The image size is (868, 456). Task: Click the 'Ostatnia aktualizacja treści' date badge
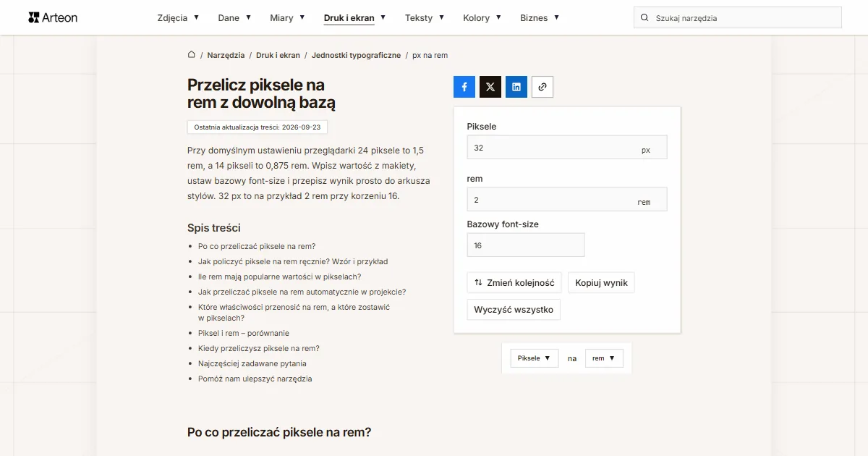[x=258, y=127]
